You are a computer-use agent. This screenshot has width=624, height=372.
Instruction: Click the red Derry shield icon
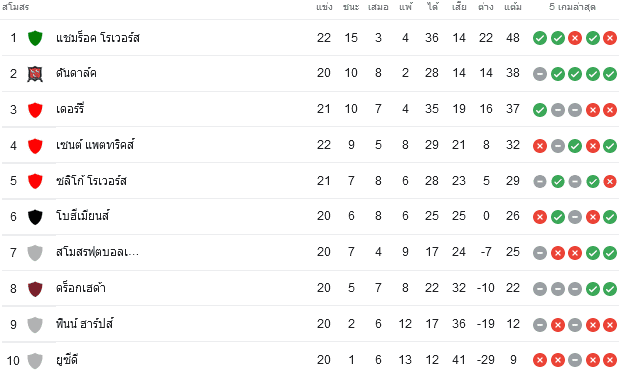pos(35,109)
